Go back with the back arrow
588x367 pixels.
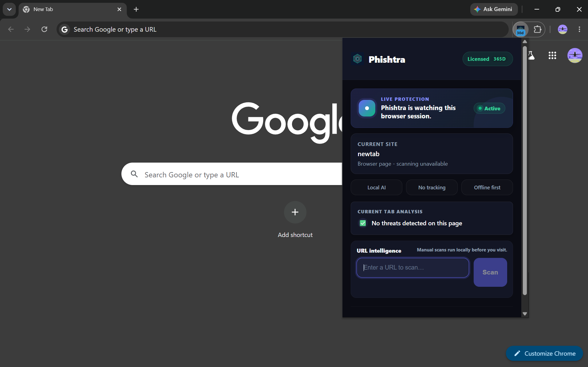[11, 29]
